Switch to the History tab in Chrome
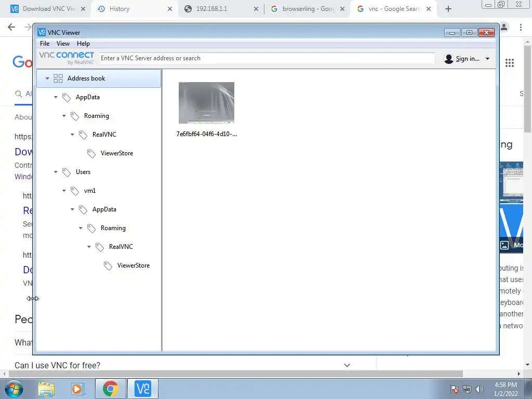This screenshot has height=399, width=532. (134, 9)
